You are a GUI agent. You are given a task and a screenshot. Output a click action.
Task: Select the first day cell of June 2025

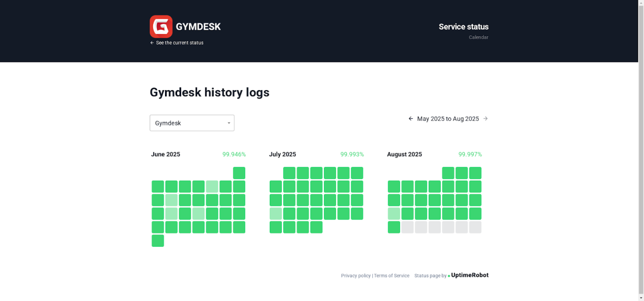(x=239, y=173)
